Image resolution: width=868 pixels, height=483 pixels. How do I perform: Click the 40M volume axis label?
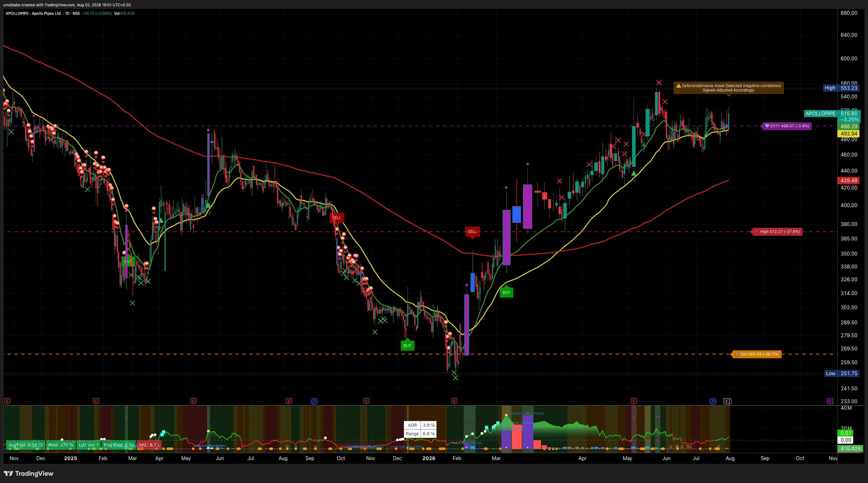[x=846, y=408]
